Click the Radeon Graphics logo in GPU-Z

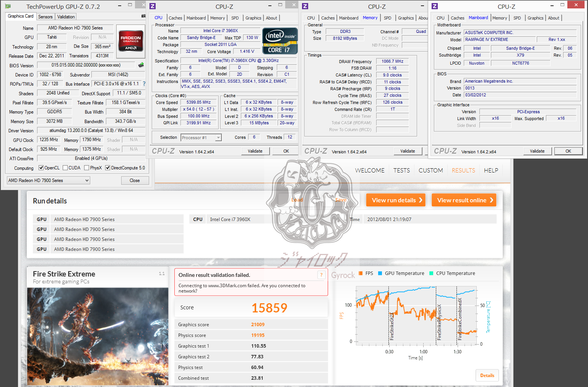131,41
